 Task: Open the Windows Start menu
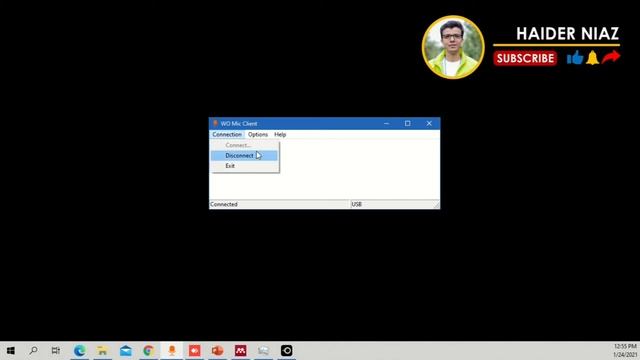(11, 351)
